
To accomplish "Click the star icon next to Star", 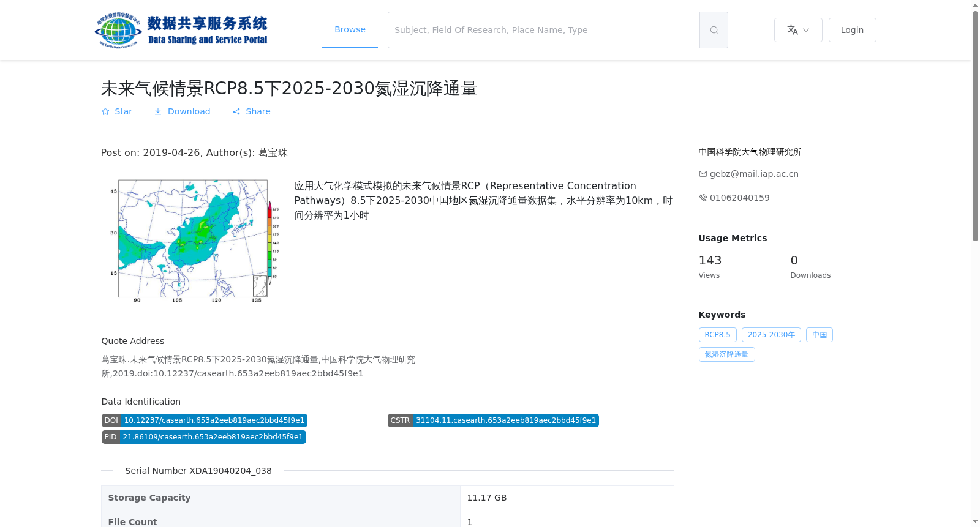I will 105,111.
